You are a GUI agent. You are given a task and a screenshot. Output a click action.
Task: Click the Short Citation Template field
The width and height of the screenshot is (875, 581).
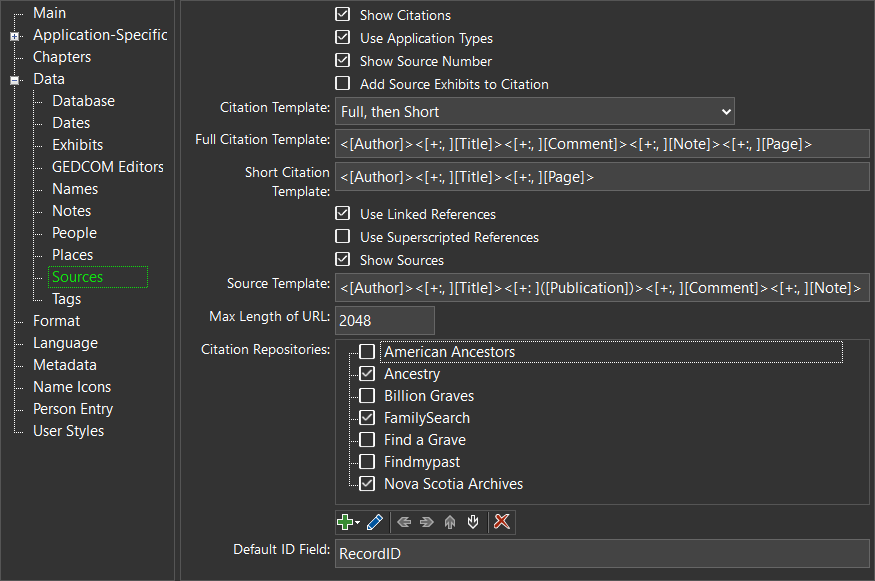(602, 176)
